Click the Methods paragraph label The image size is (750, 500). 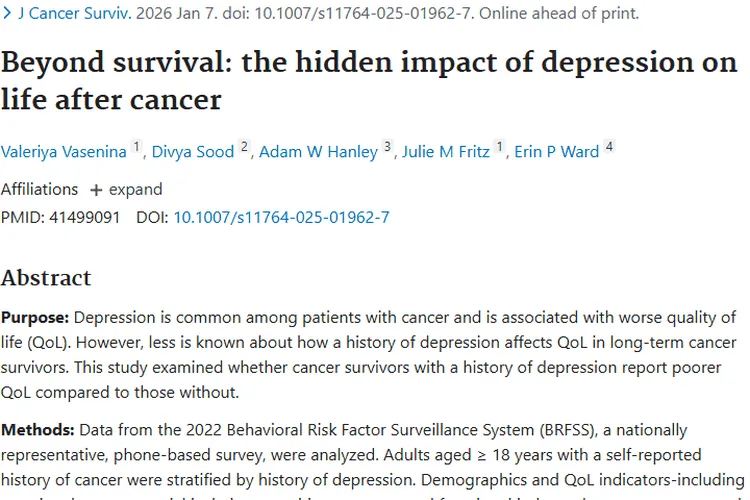[37, 430]
